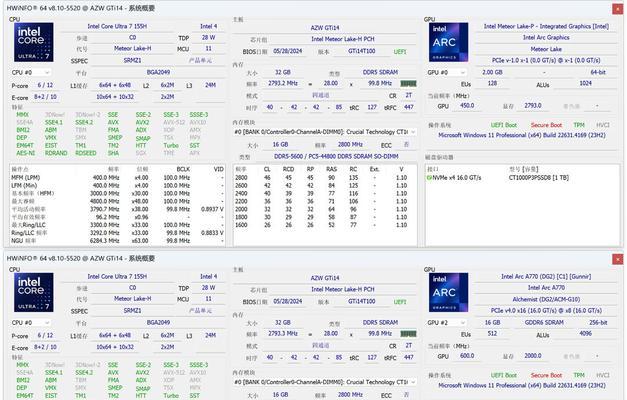
Task: Click the 256-bit bus width value
Action: click(x=598, y=322)
